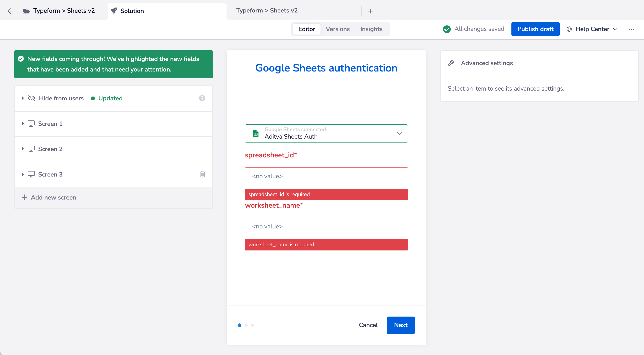Click the green checkmark all changes saved icon
This screenshot has width=644, height=355.
point(446,29)
